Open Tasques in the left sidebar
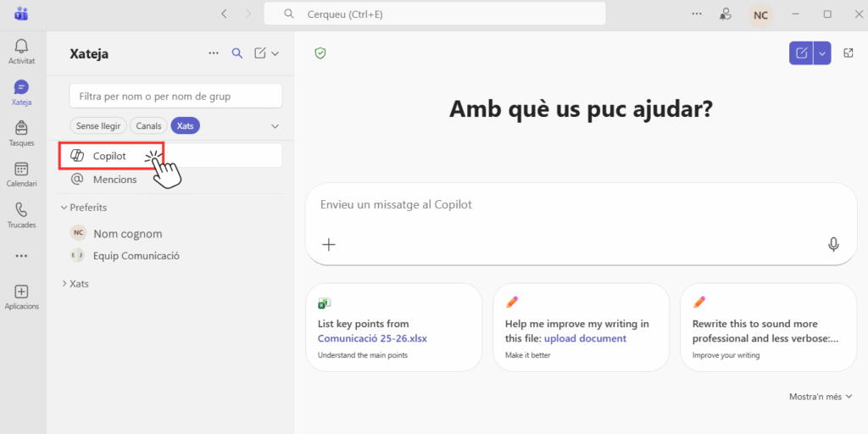The width and height of the screenshot is (868, 434). (x=21, y=132)
